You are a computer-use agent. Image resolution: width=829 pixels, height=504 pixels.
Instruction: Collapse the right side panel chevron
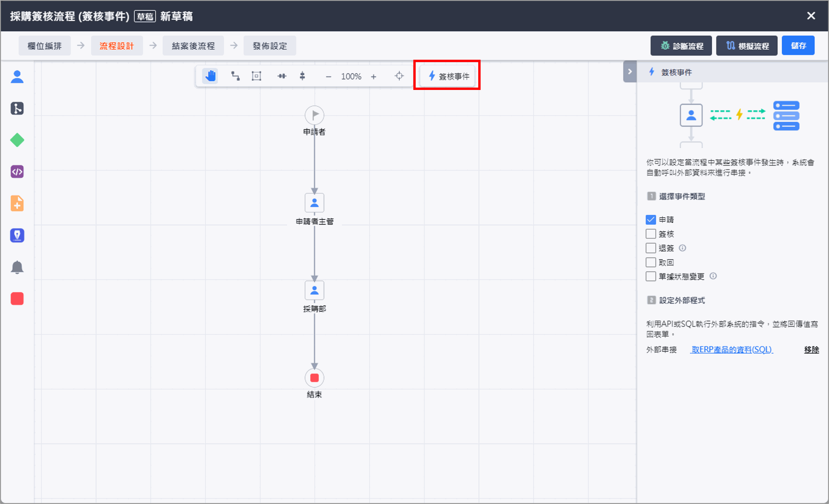(630, 72)
